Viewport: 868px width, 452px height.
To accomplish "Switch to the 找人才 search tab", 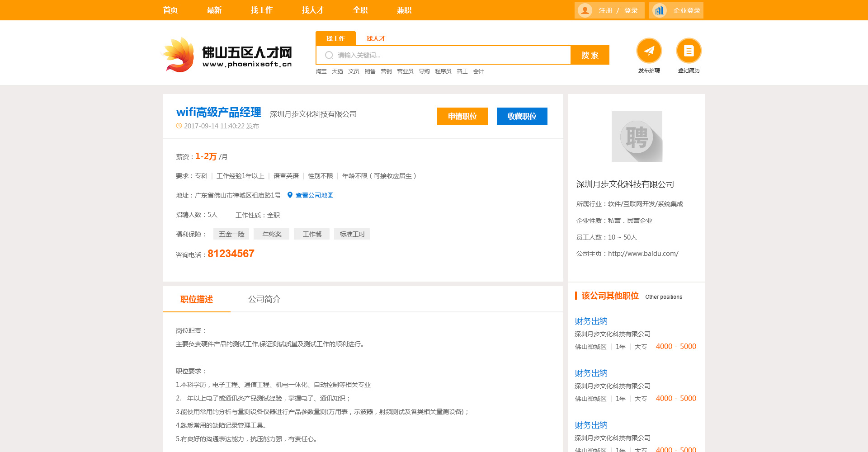I will tap(375, 38).
